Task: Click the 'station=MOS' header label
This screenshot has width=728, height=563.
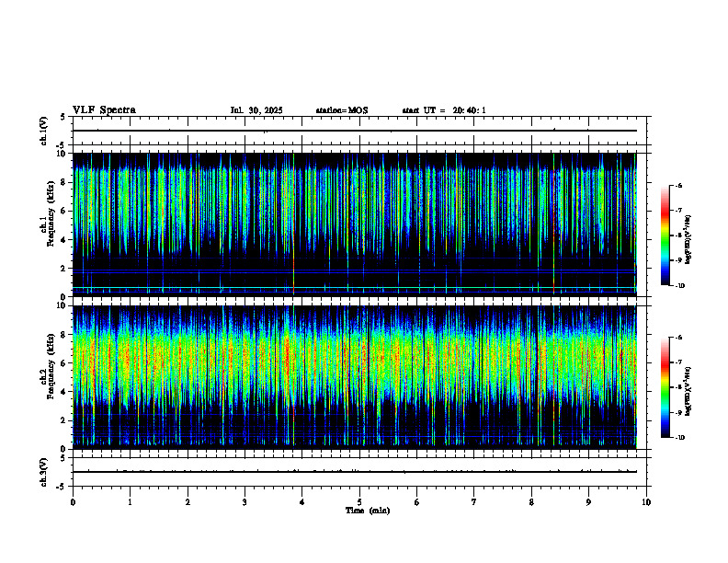Action: (342, 110)
